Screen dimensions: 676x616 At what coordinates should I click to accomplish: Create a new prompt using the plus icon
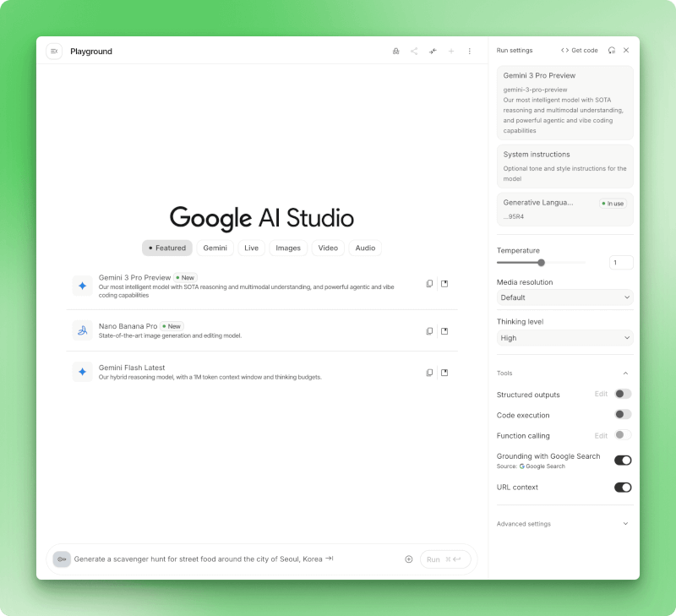coord(450,52)
